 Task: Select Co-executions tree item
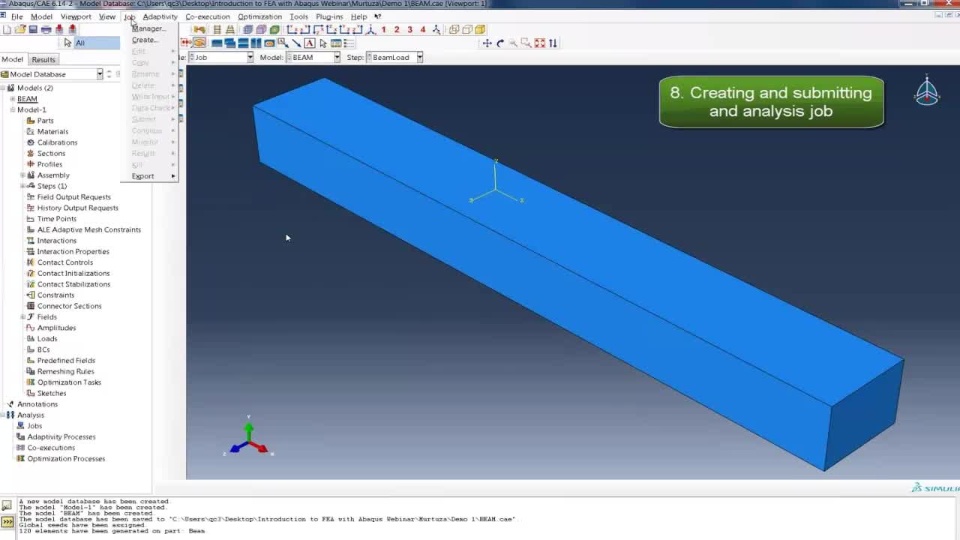click(51, 448)
